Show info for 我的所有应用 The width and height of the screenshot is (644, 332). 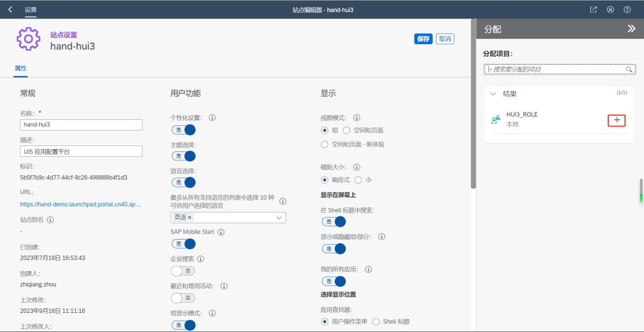tap(369, 269)
